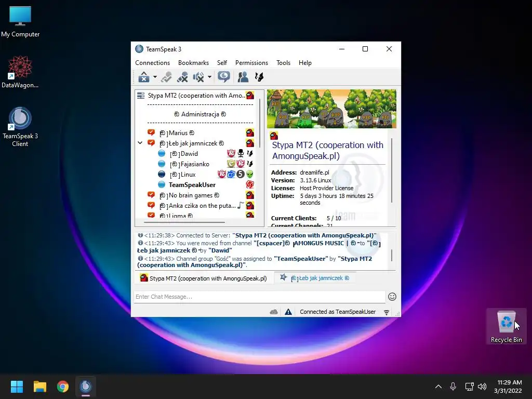Image resolution: width=532 pixels, height=399 pixels.
Task: Click the Host Provider License text
Action: [326, 188]
